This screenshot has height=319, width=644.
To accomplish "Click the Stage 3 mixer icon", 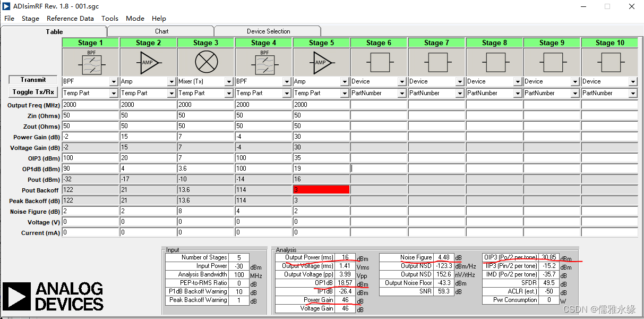I will [206, 62].
